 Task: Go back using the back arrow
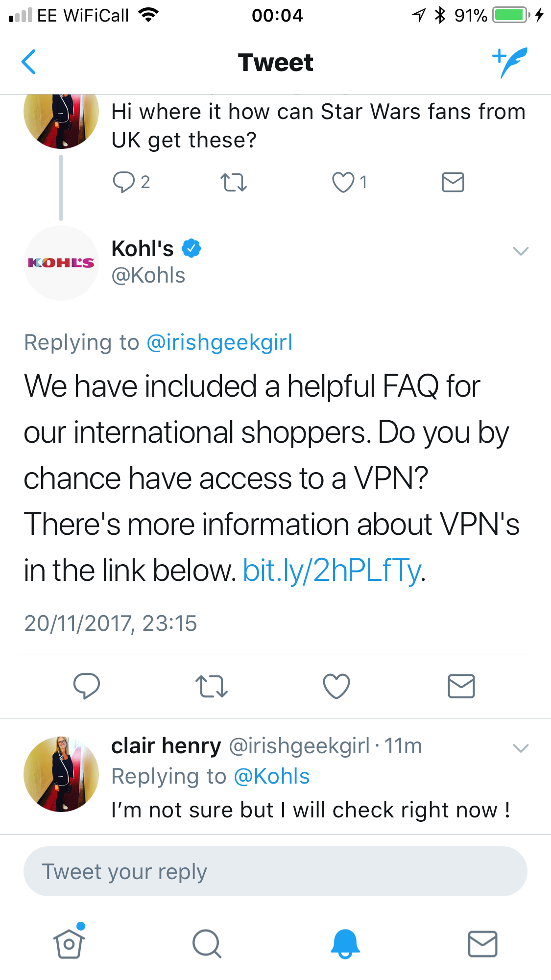tap(29, 62)
